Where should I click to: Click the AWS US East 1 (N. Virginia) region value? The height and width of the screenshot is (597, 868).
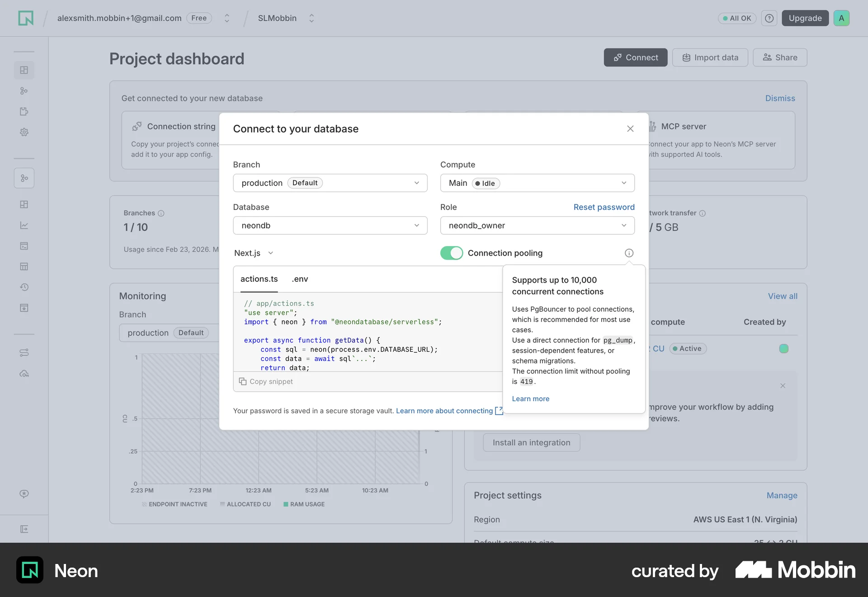[745, 520]
